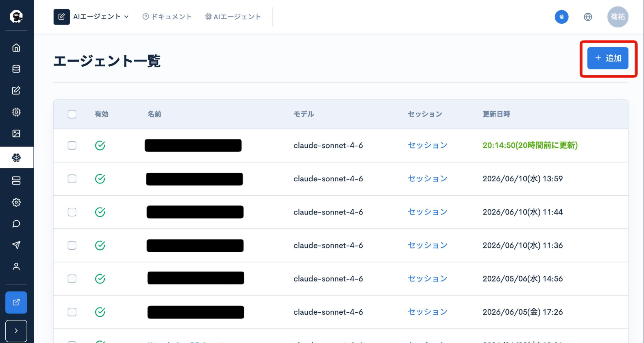The image size is (644, 343).
Task: Open セッション link for 13:59 row
Action: [428, 179]
